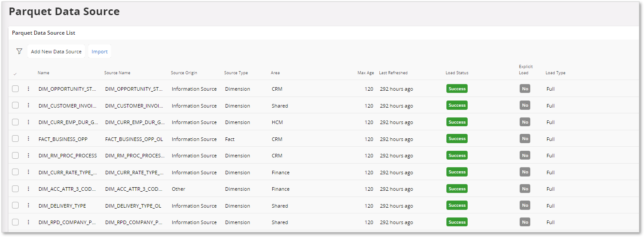Click the Last Refreshed column header
Screen dimensions: 644x237
pos(393,73)
